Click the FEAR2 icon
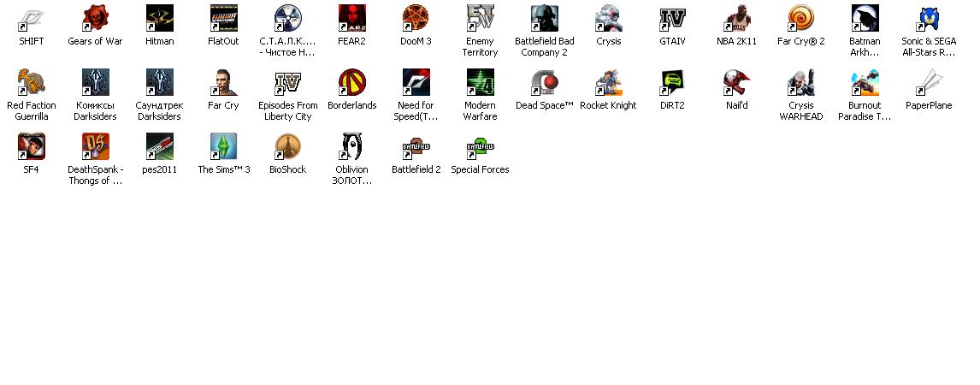This screenshot has height=385, width=980. click(351, 18)
